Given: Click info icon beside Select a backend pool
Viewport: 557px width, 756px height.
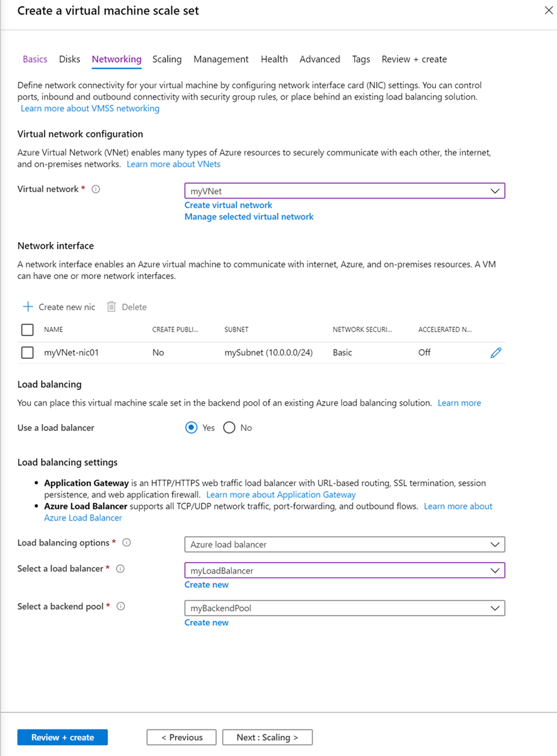Looking at the screenshot, I should click(x=120, y=607).
